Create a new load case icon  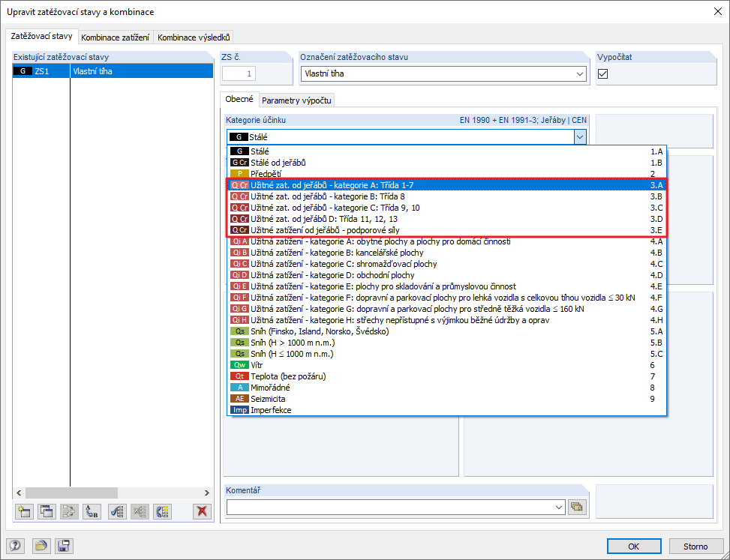[x=24, y=511]
